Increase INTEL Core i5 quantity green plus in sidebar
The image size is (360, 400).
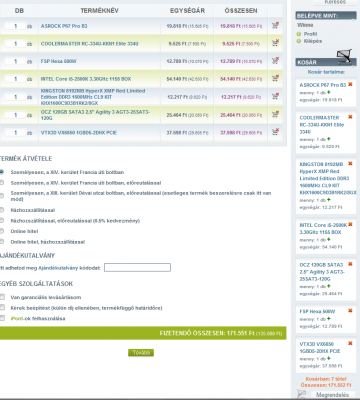329,239
